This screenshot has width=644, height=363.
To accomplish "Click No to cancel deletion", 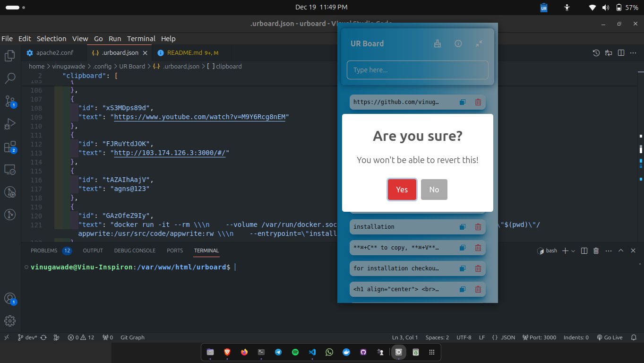I will pos(434,189).
